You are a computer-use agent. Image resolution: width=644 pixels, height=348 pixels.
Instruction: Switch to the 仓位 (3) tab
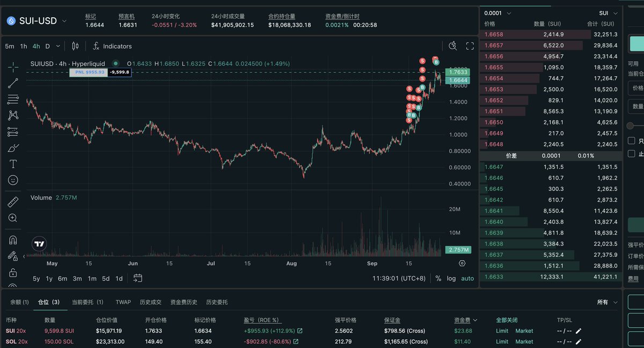(49, 302)
